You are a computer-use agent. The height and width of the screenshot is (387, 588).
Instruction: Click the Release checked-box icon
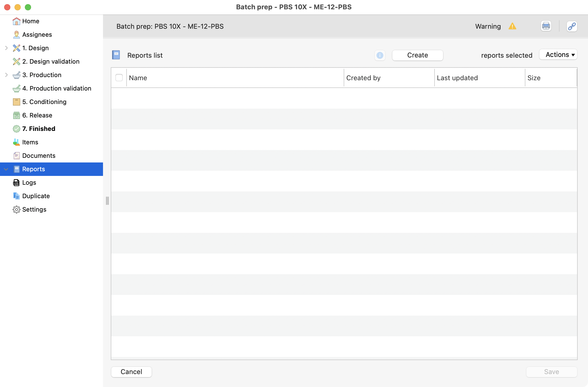coord(16,115)
